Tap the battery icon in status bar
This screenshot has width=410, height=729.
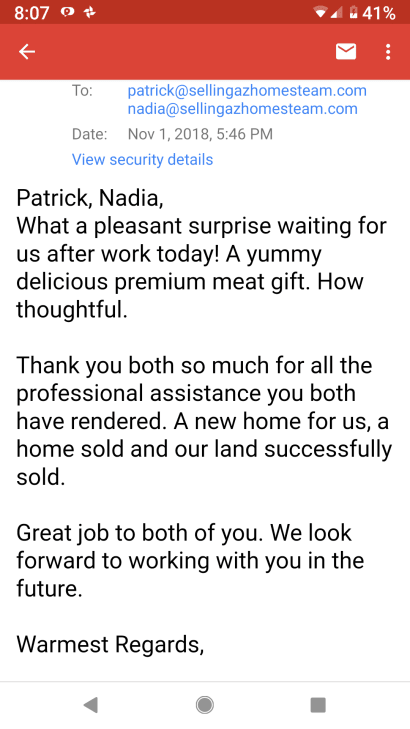353,13
